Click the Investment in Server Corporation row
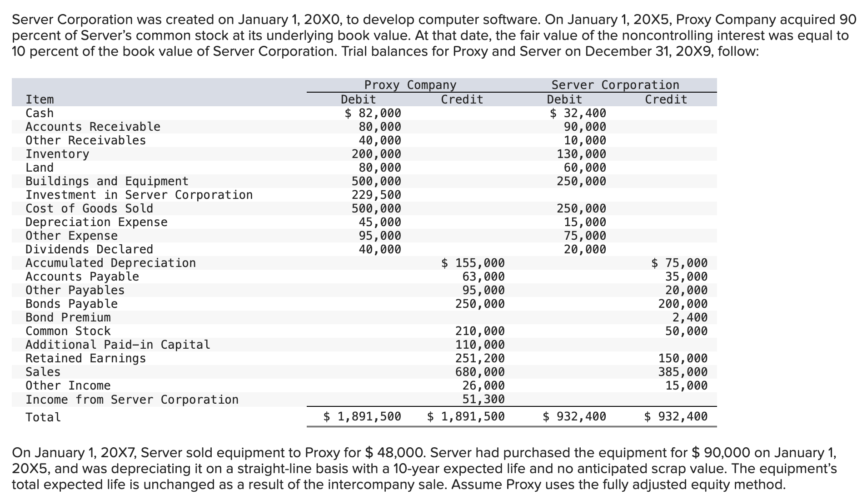867x504 pixels. [139, 195]
